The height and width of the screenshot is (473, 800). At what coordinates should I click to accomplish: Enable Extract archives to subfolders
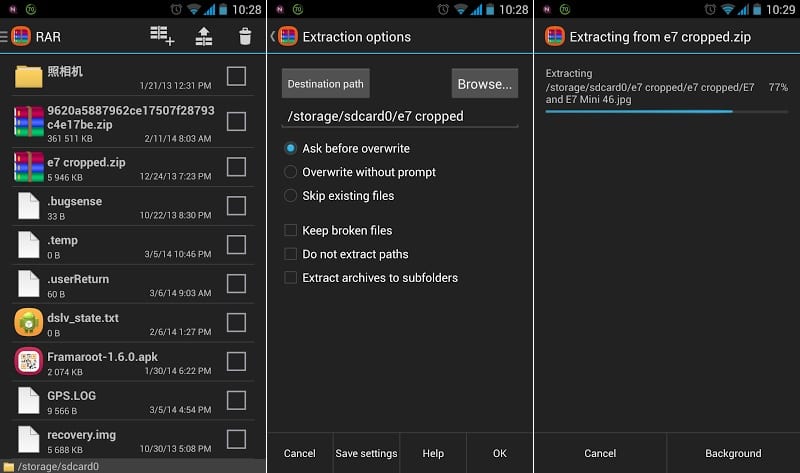[x=291, y=278]
